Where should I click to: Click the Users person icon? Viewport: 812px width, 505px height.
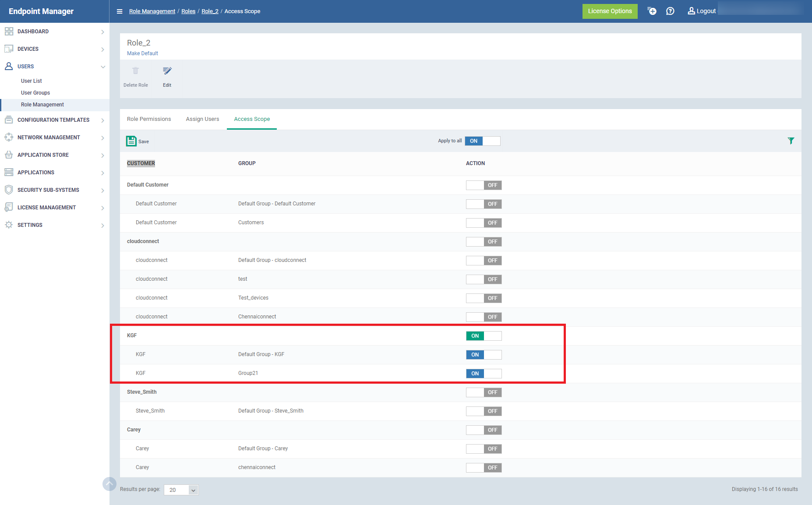pyautogui.click(x=9, y=66)
